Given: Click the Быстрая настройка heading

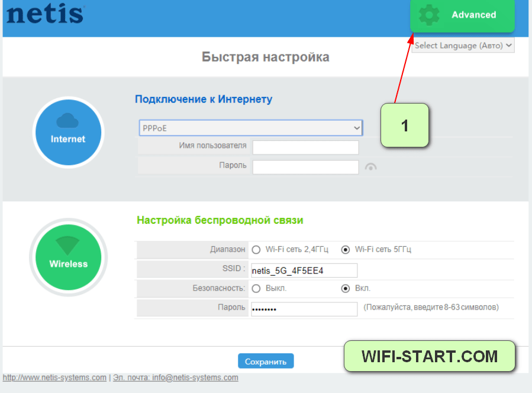Looking at the screenshot, I should pos(265,57).
